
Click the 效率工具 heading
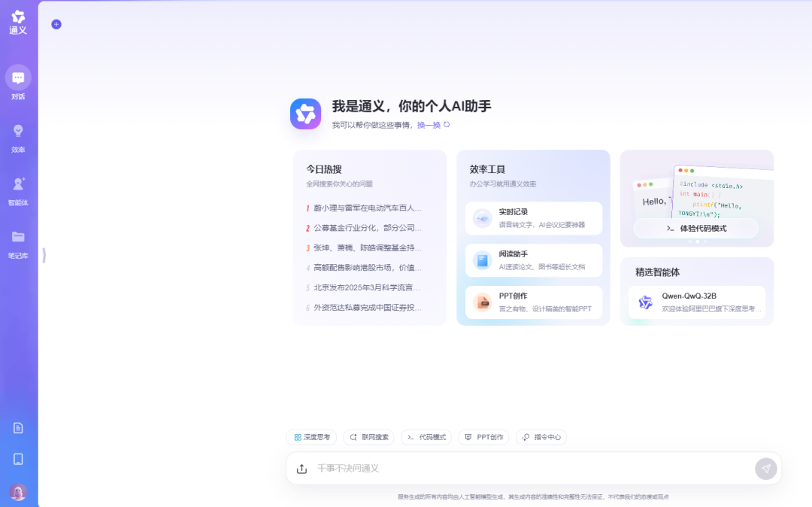(487, 169)
